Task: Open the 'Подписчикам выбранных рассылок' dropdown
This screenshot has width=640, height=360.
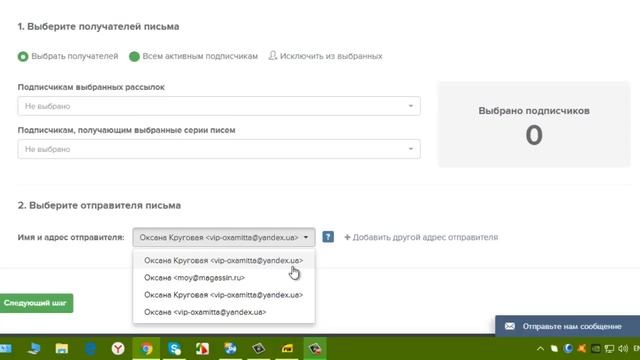Action: point(219,106)
